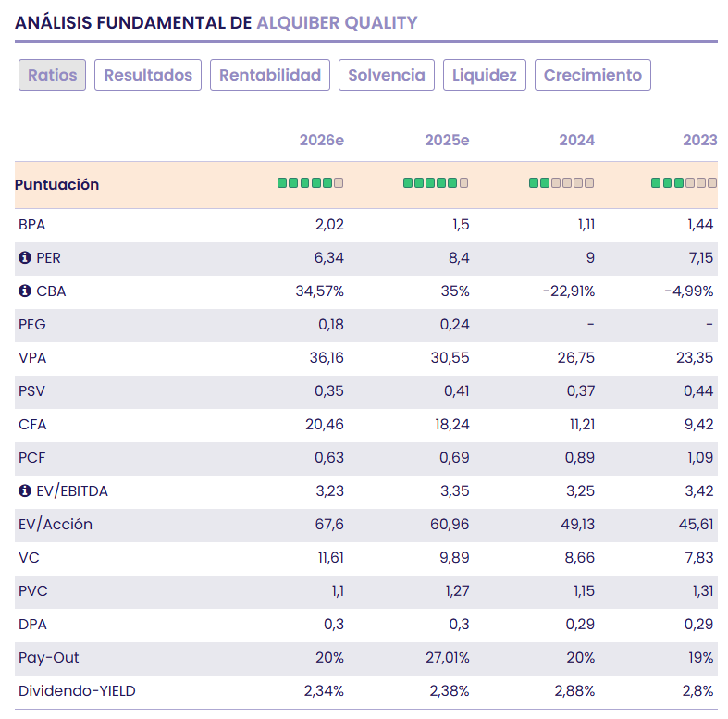728x719 pixels.
Task: Show the Liquidez tab
Action: [485, 75]
